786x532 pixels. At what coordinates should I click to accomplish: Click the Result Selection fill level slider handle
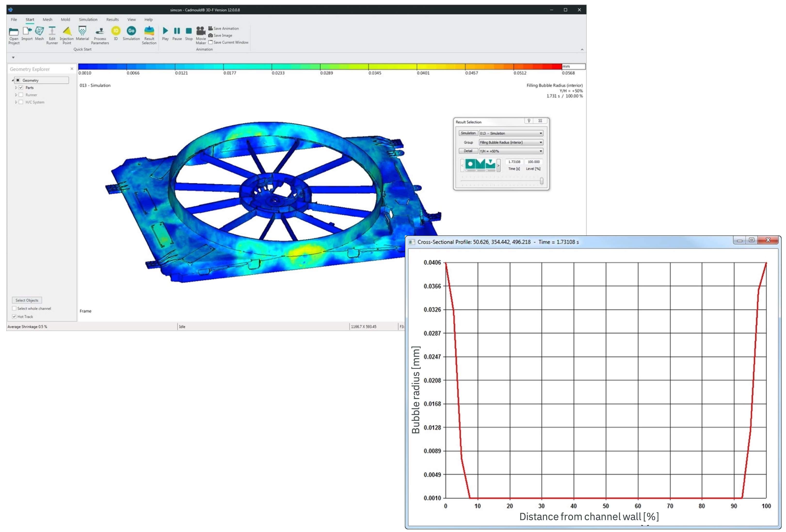(x=541, y=181)
